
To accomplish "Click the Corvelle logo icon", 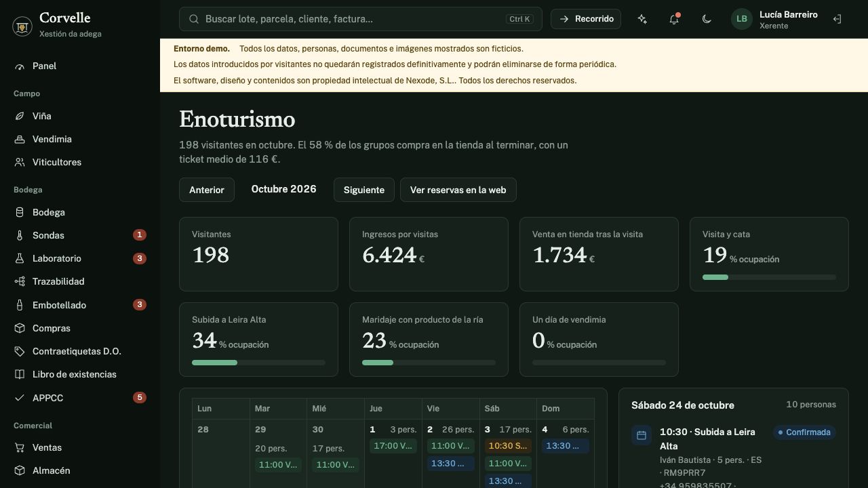I will [x=22, y=26].
